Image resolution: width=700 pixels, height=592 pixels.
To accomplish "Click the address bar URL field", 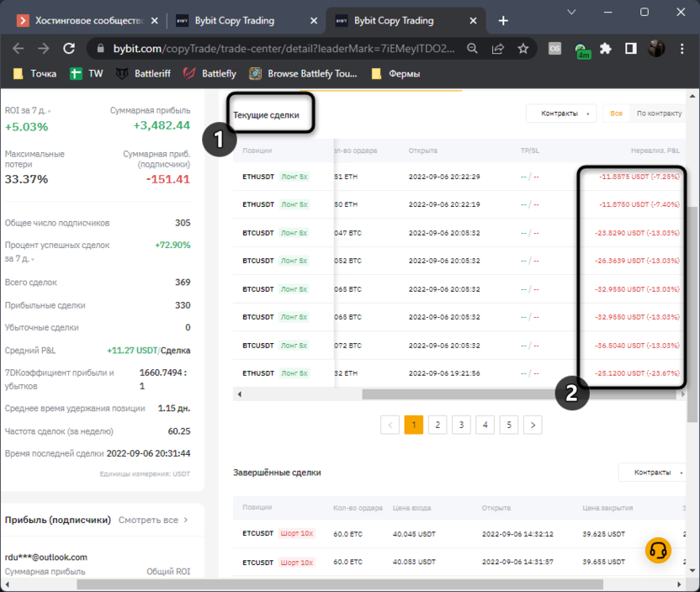I will (278, 49).
